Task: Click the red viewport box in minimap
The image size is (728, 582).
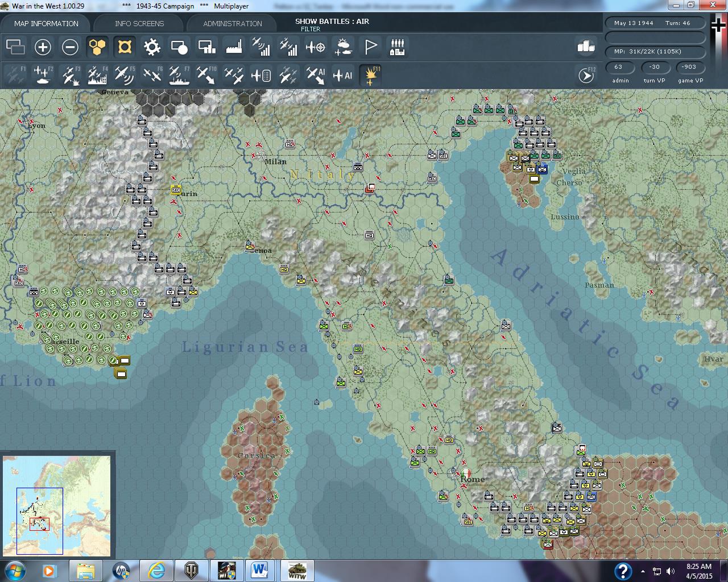Action: (x=39, y=524)
